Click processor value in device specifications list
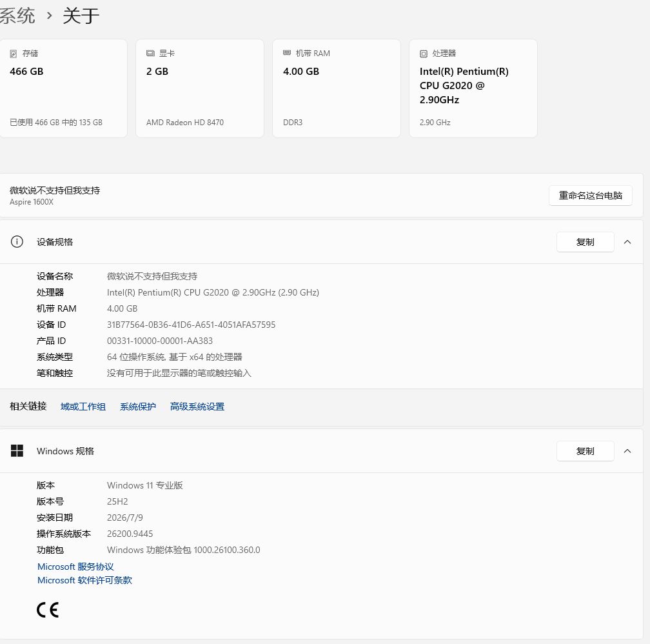Image resolution: width=650 pixels, height=644 pixels. [x=213, y=292]
